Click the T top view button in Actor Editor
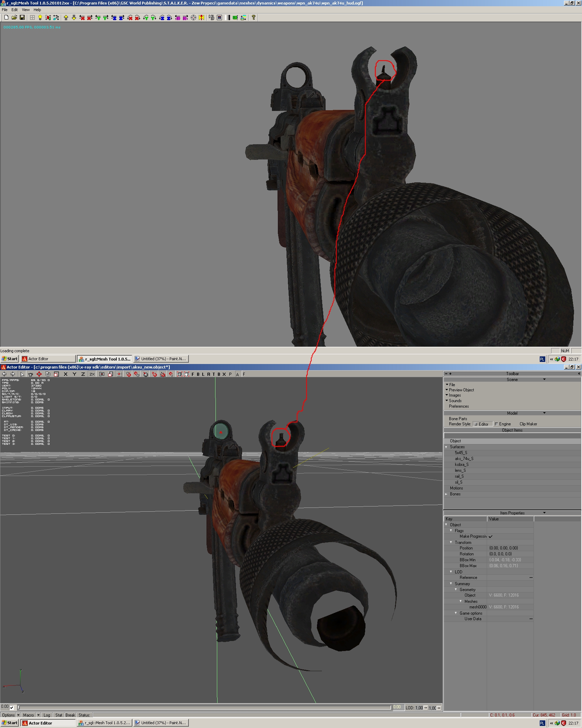 [214, 374]
